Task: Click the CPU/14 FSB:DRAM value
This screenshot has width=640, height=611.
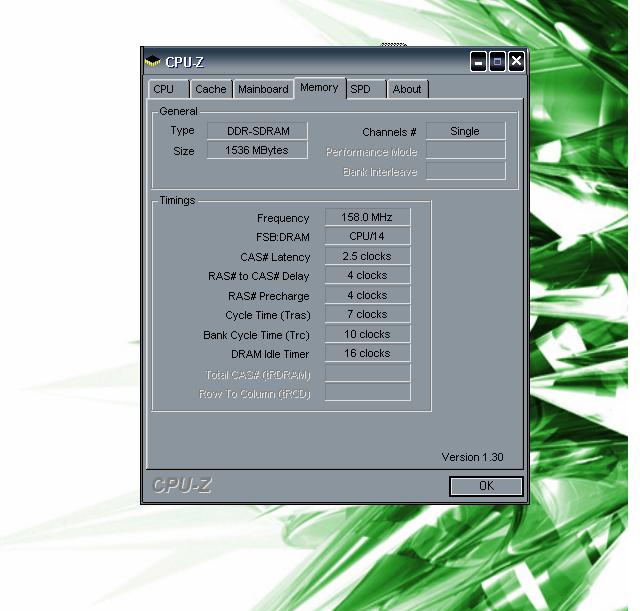Action: click(x=368, y=236)
